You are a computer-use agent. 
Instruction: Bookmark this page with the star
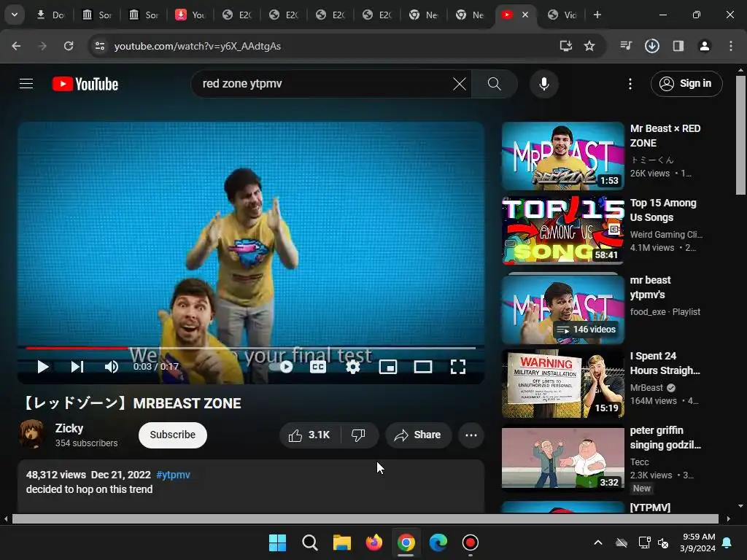tap(589, 46)
